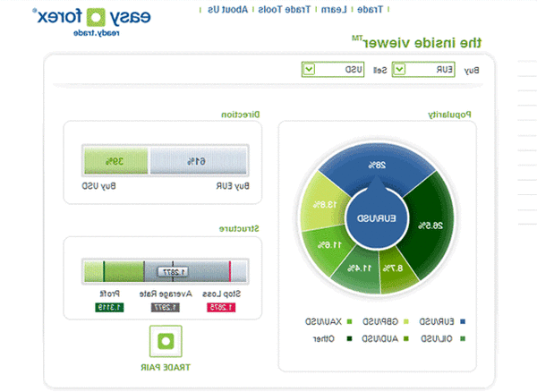Click the arrow of the USD dropdown
Image resolution: width=537 pixels, height=392 pixels.
(309, 70)
